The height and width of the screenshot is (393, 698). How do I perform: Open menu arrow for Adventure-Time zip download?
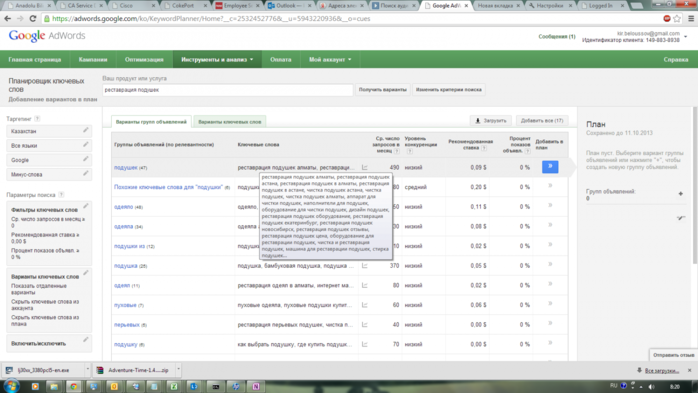pyautogui.click(x=178, y=369)
